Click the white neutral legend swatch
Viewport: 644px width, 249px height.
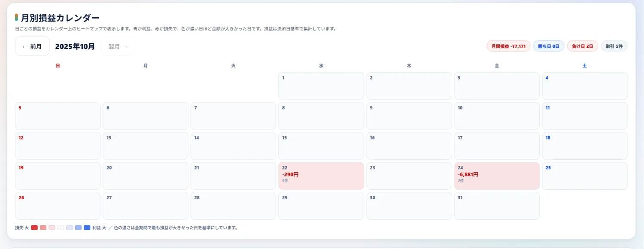pos(61,228)
